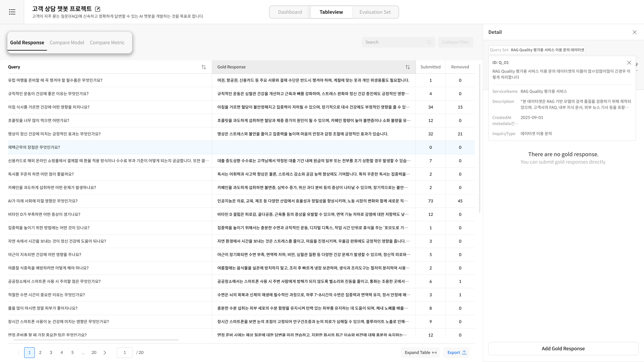Open the hamburger sidebar menu
This screenshot has width=644, height=362.
[12, 12]
